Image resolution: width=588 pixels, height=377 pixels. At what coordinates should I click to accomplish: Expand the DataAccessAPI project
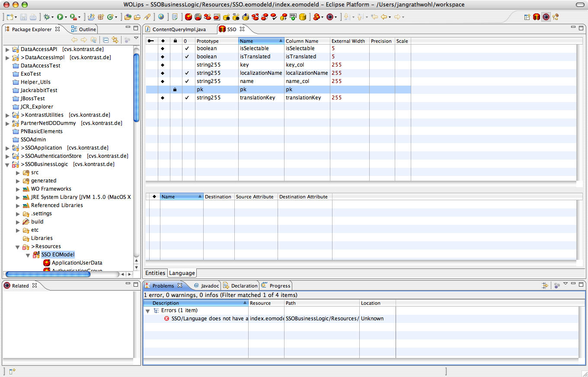pyautogui.click(x=7, y=49)
